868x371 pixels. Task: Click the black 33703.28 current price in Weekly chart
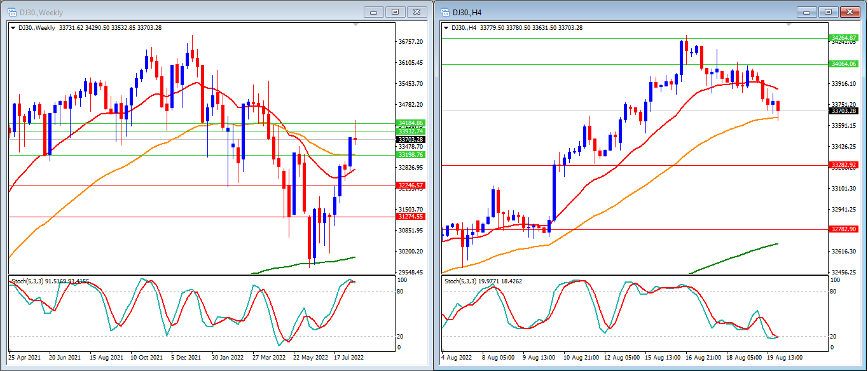[x=411, y=139]
